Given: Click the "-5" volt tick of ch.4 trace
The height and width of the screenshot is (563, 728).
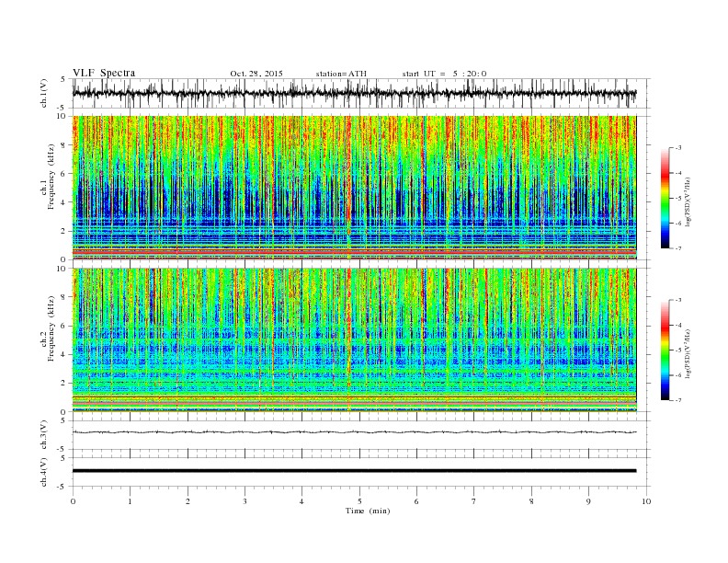Looking at the screenshot, I should point(62,487).
